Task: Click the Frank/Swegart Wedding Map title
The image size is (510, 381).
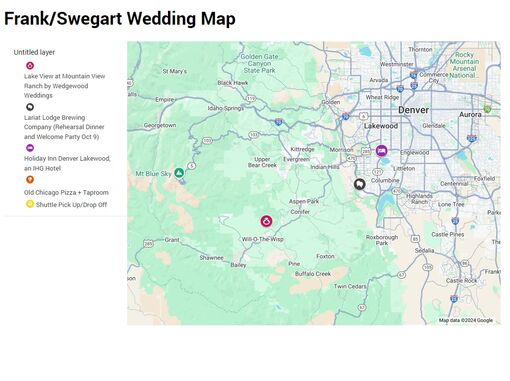Action: click(120, 18)
